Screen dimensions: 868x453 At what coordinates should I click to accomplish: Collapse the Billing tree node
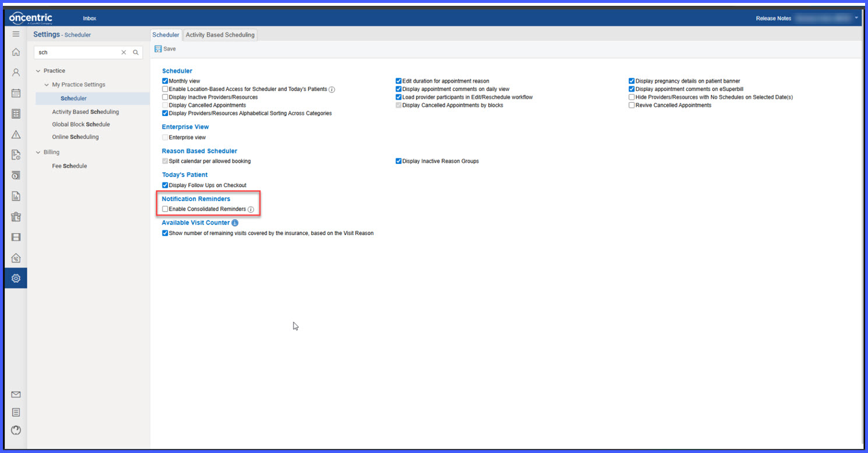[x=38, y=153]
